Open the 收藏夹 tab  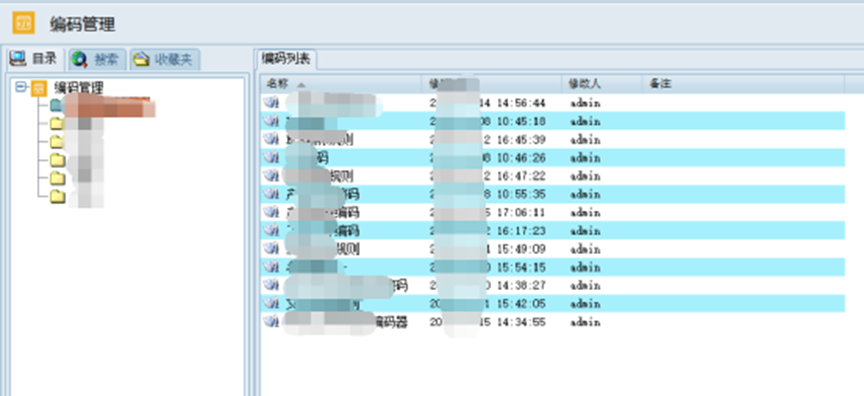[165, 59]
